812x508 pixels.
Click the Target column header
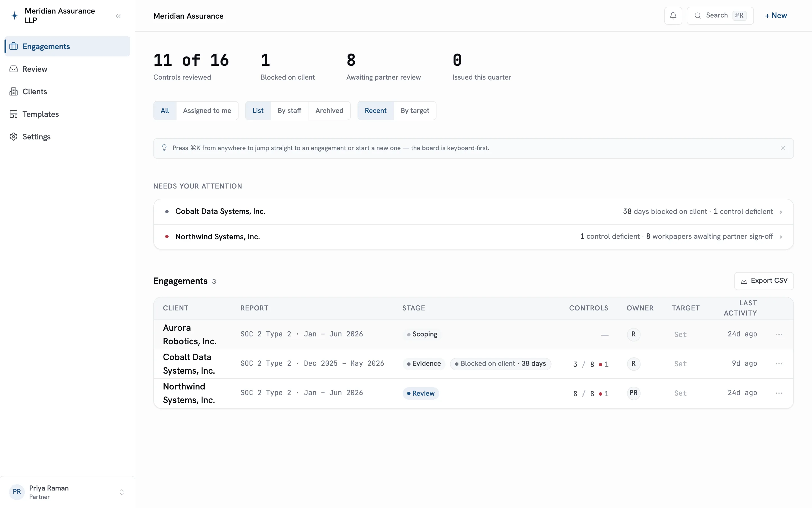pos(685,308)
